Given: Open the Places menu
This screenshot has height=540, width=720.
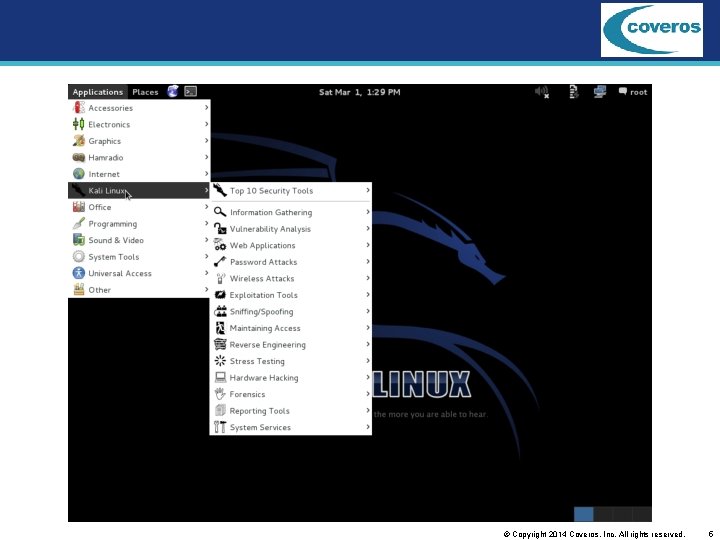Looking at the screenshot, I should [145, 92].
